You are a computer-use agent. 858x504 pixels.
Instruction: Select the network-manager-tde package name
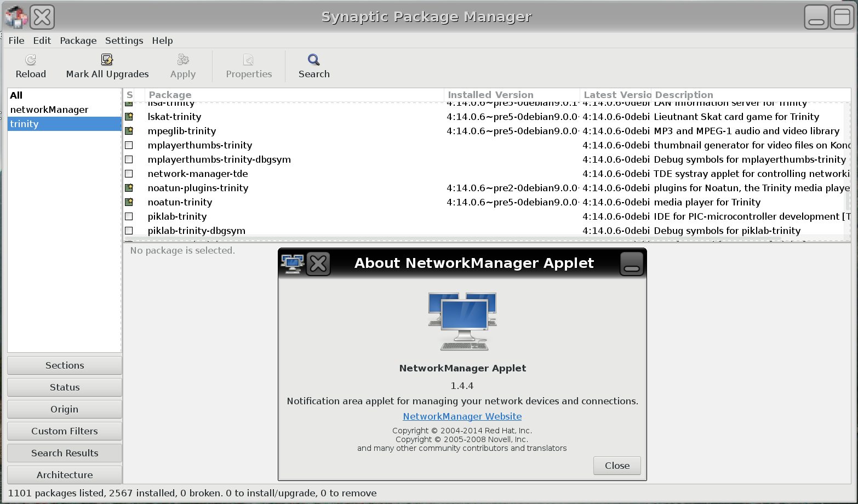[198, 174]
